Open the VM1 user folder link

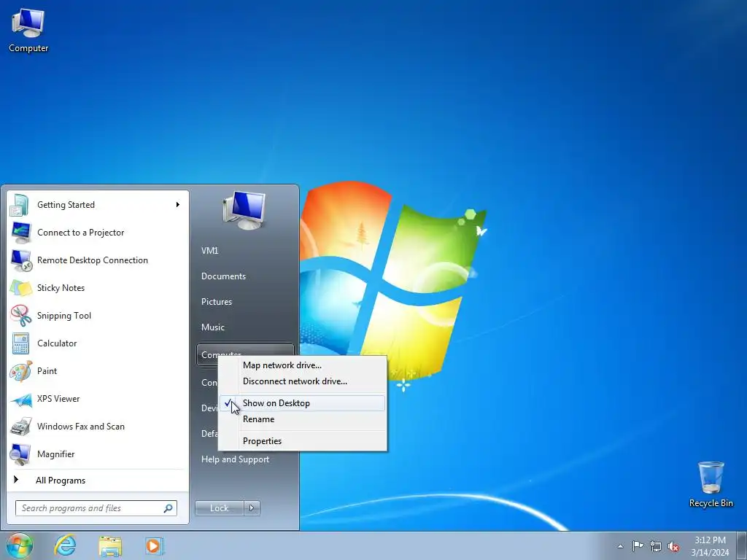[x=209, y=251]
